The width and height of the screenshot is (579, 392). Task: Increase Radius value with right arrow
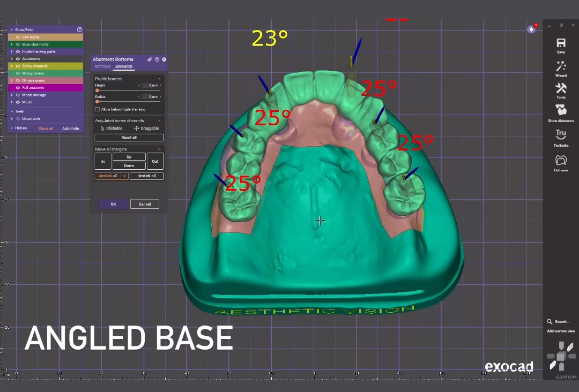click(160, 97)
